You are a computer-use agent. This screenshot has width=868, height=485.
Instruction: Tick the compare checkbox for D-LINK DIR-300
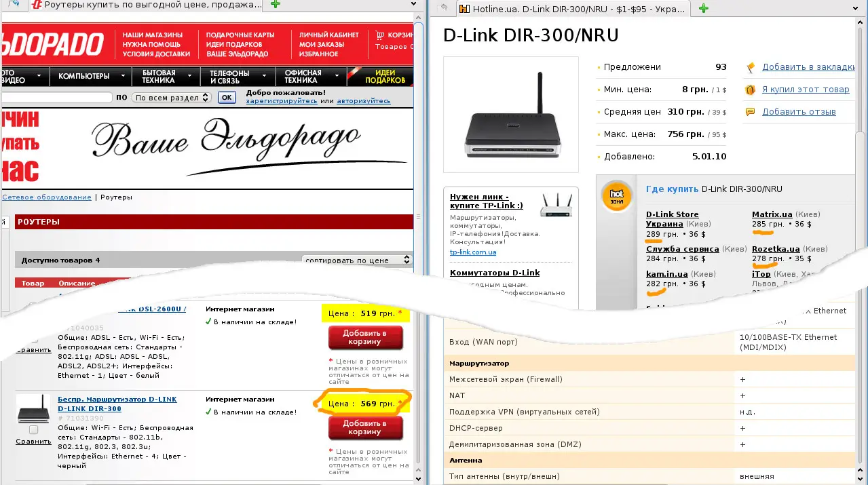click(x=33, y=430)
